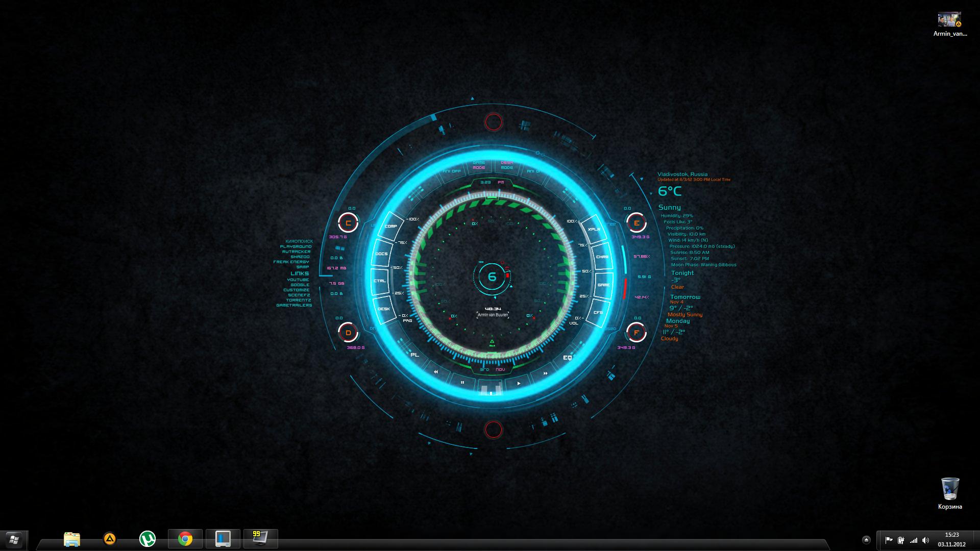The height and width of the screenshot is (551, 980).
Task: Open Google Chrome from the taskbar
Action: 185,539
